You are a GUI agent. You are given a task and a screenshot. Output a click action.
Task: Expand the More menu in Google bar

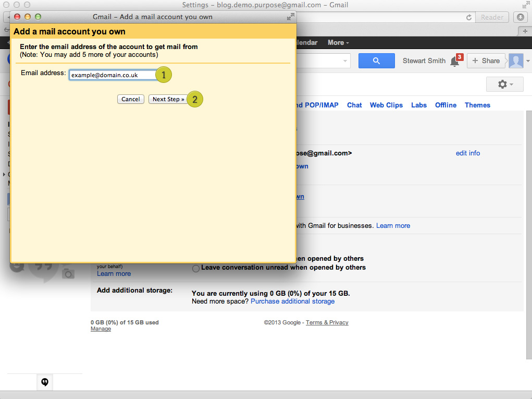point(338,43)
